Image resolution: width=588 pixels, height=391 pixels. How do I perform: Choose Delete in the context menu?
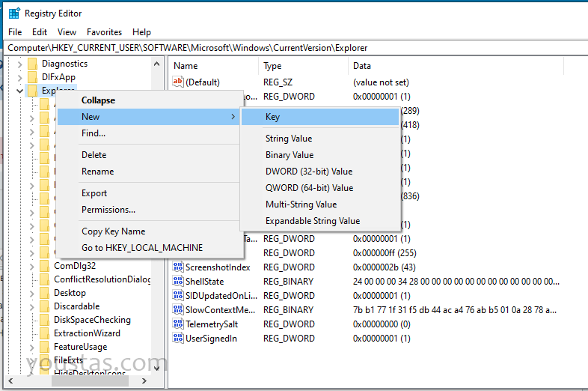[148, 155]
